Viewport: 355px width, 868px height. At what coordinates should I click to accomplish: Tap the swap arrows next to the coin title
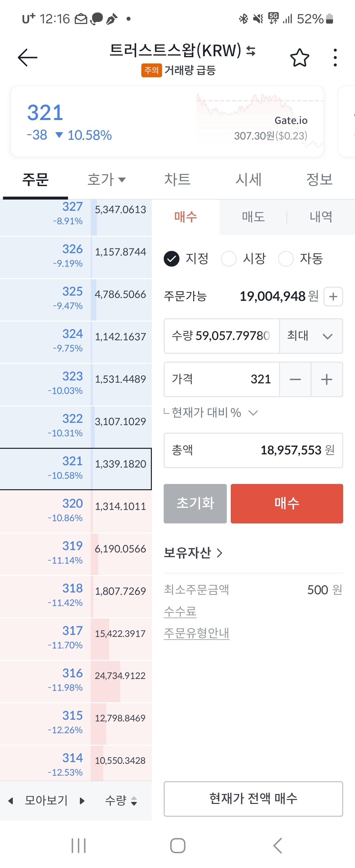[x=251, y=52]
